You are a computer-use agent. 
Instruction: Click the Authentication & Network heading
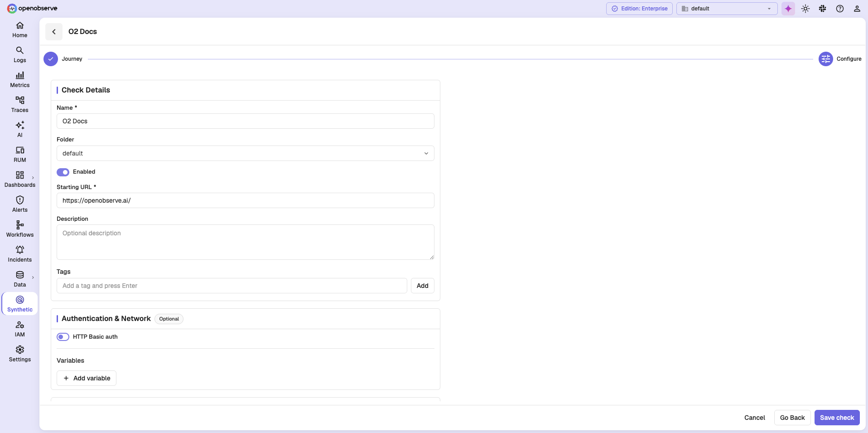point(106,319)
